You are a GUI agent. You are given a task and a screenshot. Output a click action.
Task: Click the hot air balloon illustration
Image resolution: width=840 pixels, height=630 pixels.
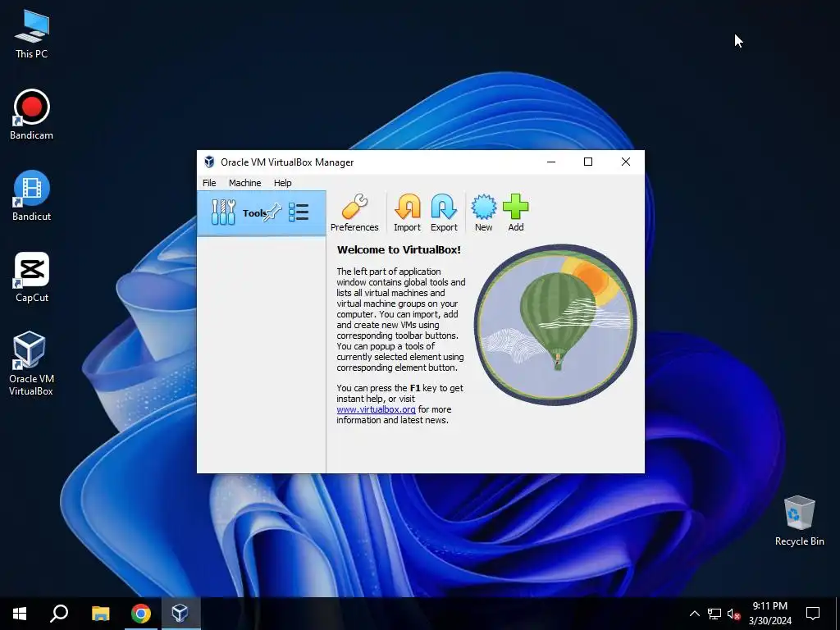555,325
